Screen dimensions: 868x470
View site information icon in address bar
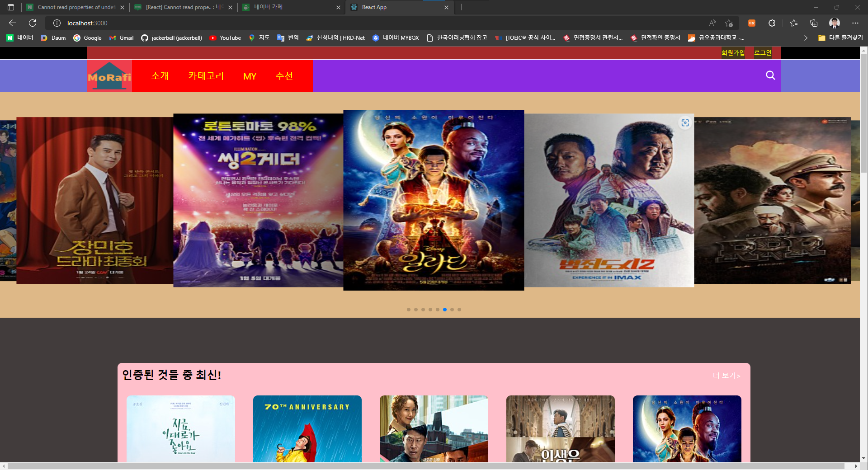point(57,23)
